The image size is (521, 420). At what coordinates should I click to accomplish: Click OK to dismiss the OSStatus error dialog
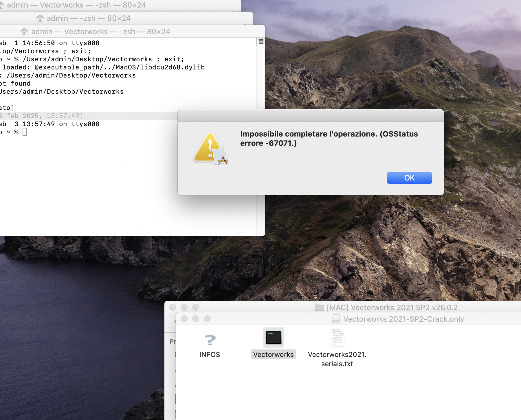pos(409,178)
